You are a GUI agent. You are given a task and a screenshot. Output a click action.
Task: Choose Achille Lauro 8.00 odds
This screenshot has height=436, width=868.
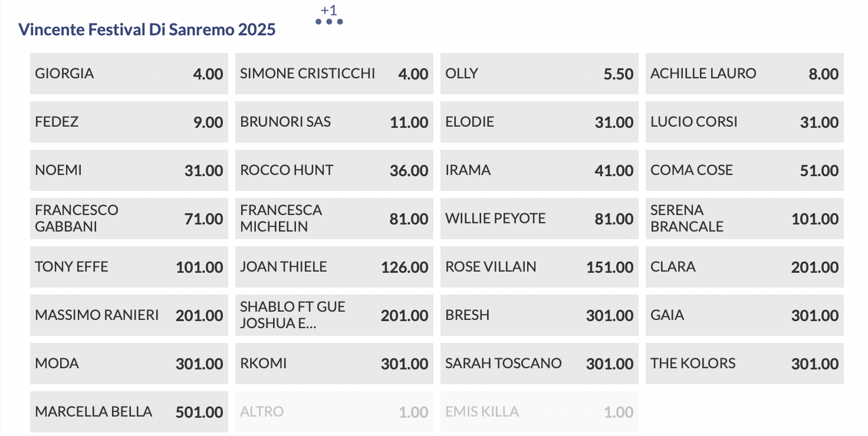pyautogui.click(x=744, y=74)
